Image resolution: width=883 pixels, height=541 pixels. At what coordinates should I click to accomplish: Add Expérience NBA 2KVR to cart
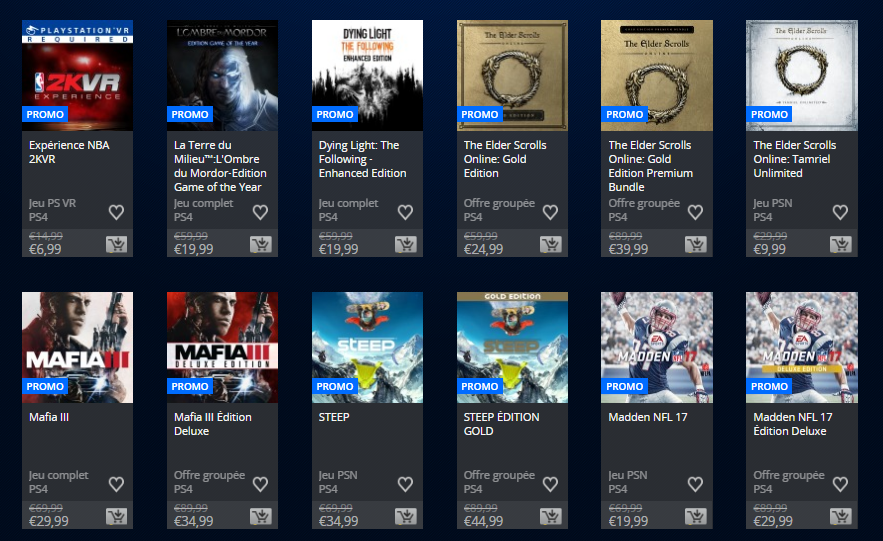pos(117,244)
